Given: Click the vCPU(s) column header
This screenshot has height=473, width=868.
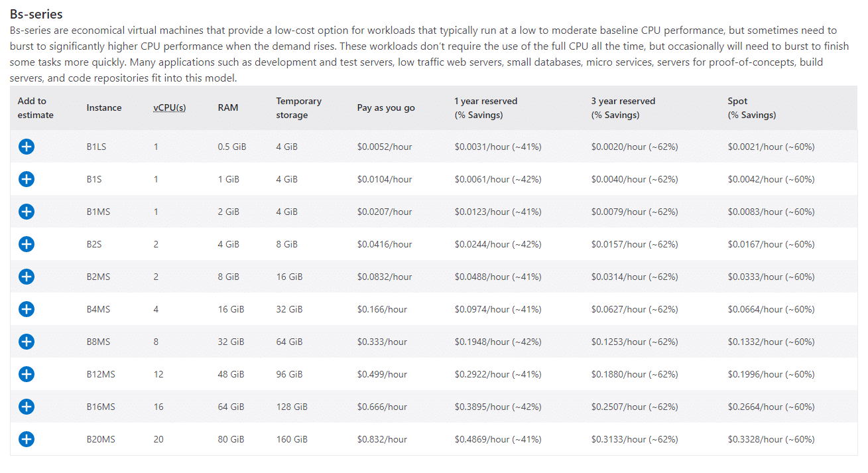Looking at the screenshot, I should coord(169,108).
